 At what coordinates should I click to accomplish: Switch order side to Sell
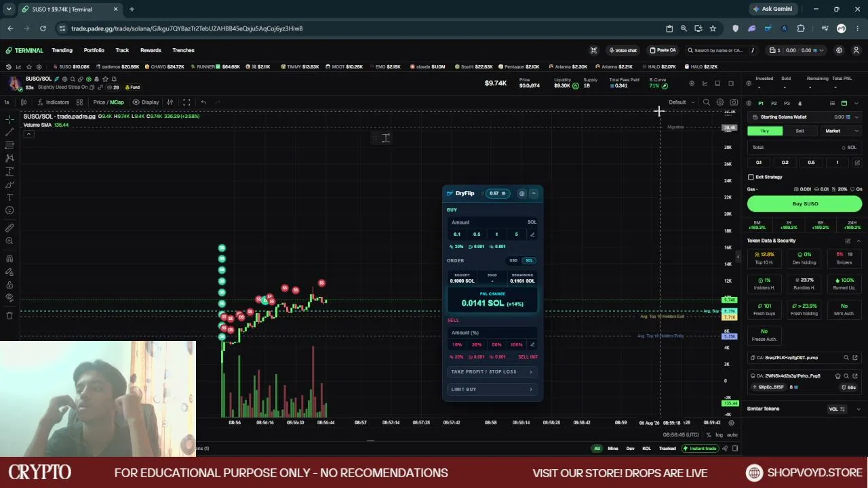[x=800, y=131]
